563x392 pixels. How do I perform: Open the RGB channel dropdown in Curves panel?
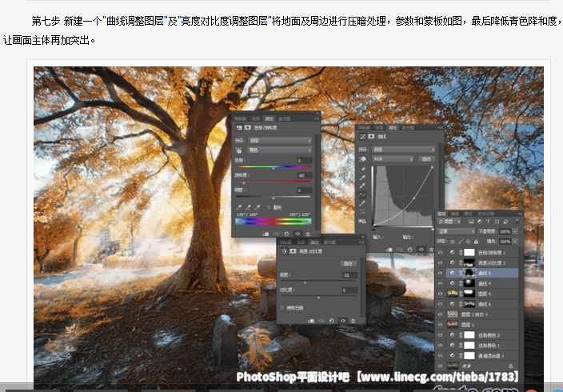(393, 159)
